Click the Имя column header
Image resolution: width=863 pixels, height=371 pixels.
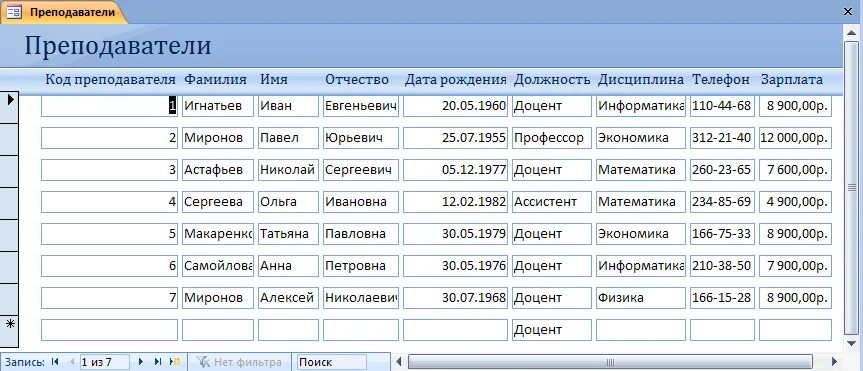coord(274,79)
